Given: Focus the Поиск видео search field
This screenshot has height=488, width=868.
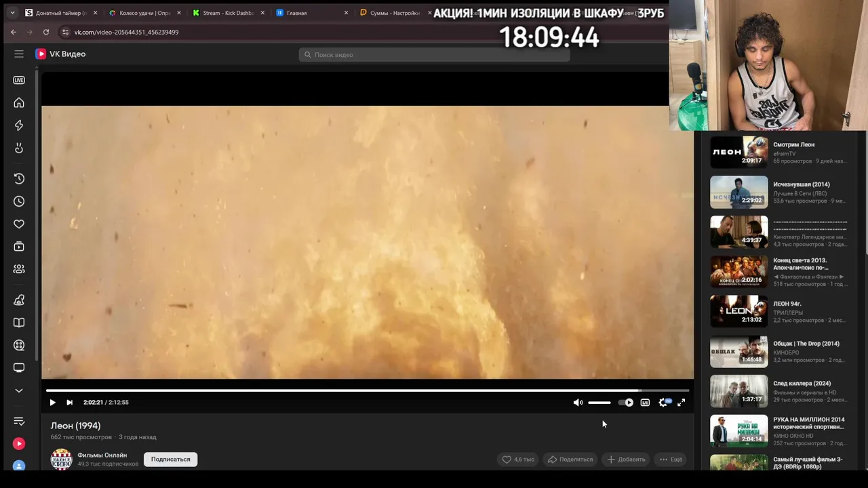Looking at the screenshot, I should [x=434, y=55].
